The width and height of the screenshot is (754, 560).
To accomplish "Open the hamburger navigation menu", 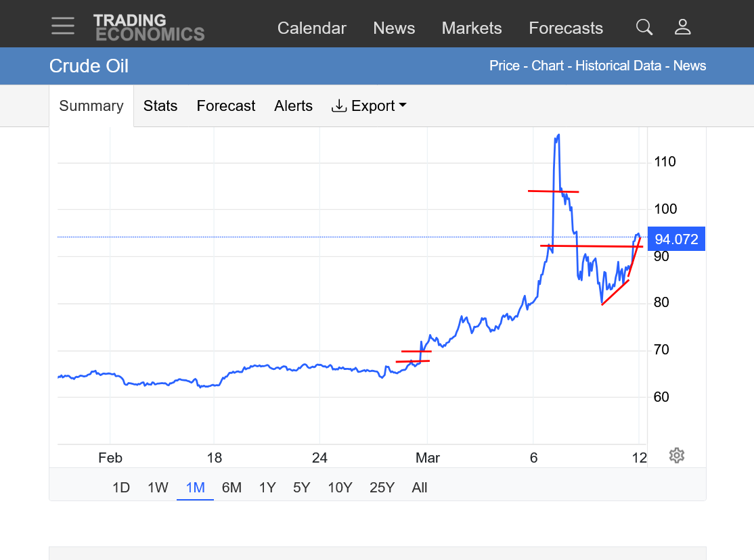I will click(63, 26).
